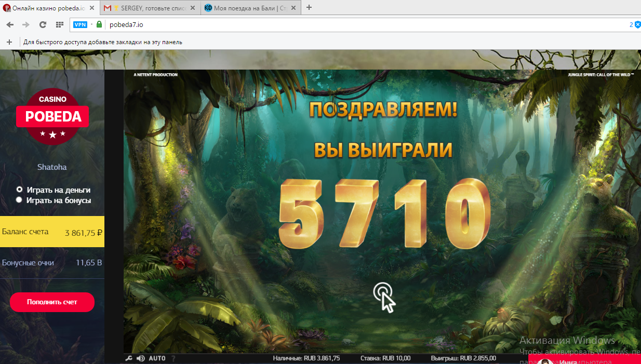Open the Speed Dial grid icon
641x364 pixels.
tap(60, 24)
